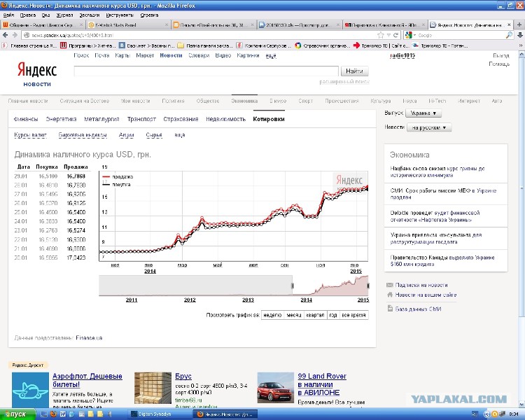Expand the Новости на русском dropdown
This screenshot has height=420, width=525.
[x=429, y=127]
